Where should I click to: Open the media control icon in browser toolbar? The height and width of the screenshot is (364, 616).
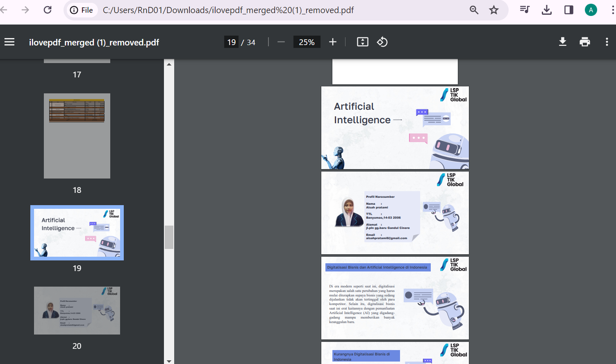525,10
